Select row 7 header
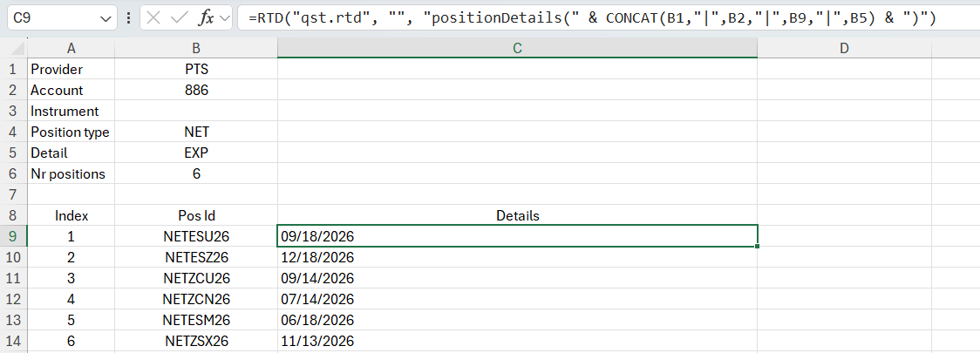The image size is (980, 353). coord(13,195)
